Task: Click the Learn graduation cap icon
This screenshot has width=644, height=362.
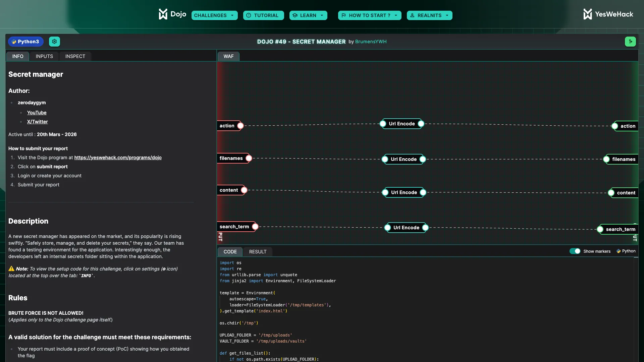Action: 295,15
